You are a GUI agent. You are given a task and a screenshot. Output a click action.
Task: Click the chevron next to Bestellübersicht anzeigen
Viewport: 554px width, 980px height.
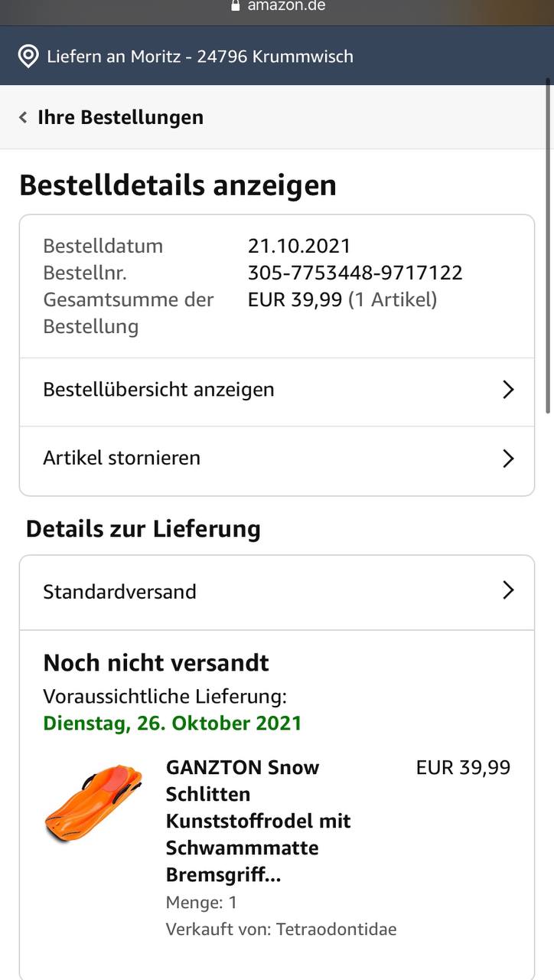click(508, 390)
